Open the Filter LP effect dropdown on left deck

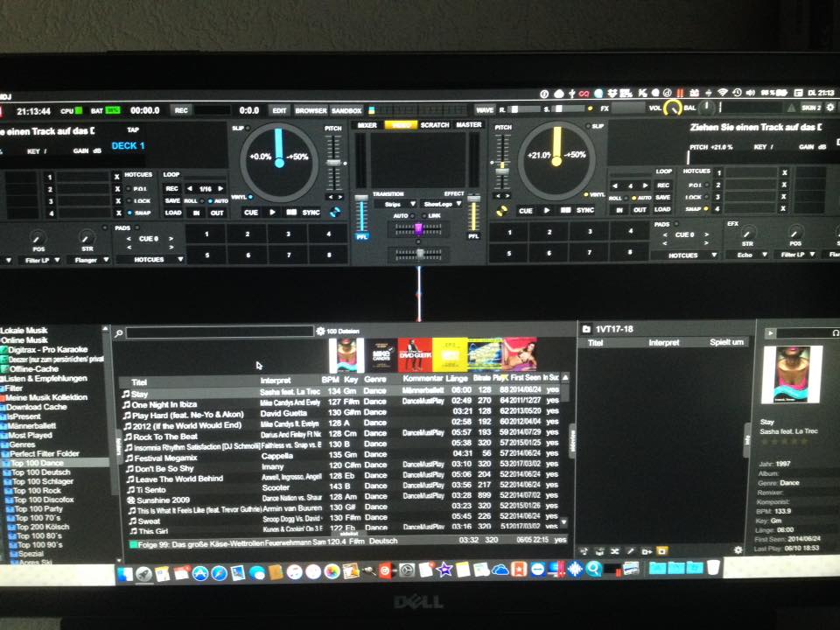41,261
